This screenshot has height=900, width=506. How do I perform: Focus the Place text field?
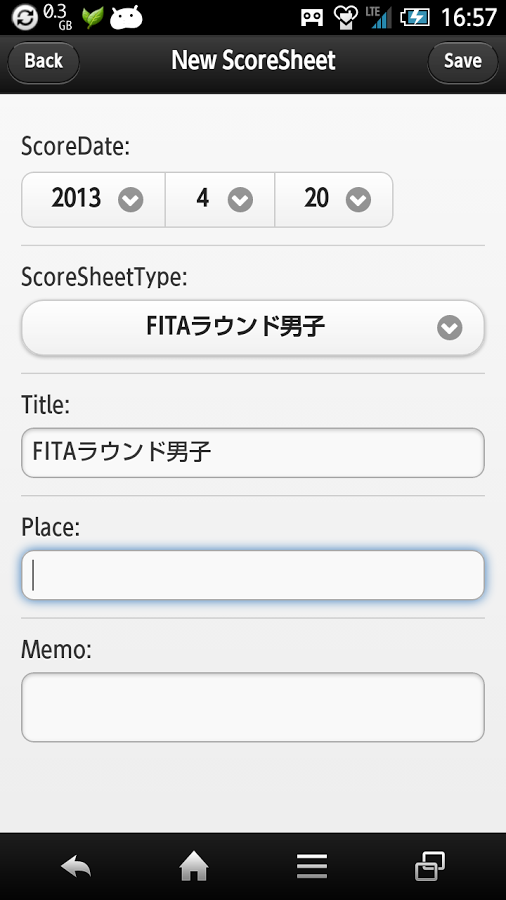[253, 575]
